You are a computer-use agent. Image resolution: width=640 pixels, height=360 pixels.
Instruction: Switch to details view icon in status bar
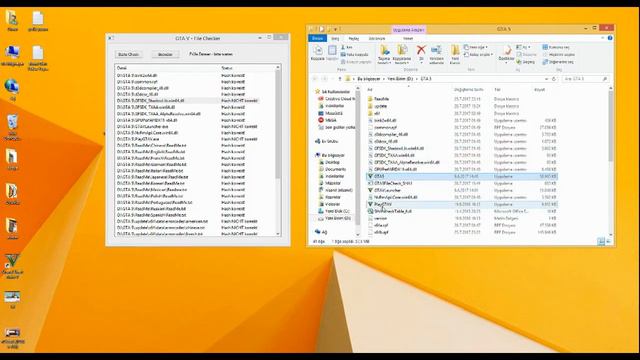coord(601,242)
